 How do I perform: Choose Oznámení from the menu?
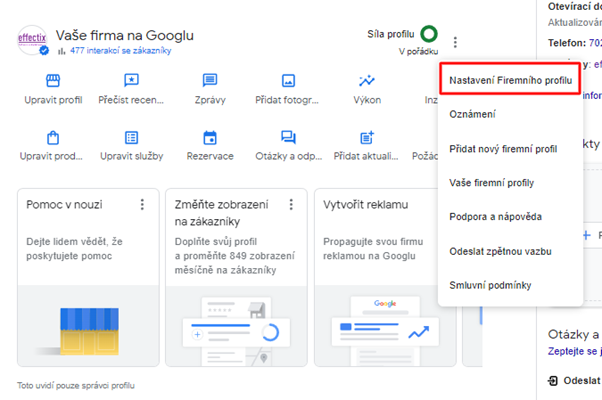[x=510, y=114]
